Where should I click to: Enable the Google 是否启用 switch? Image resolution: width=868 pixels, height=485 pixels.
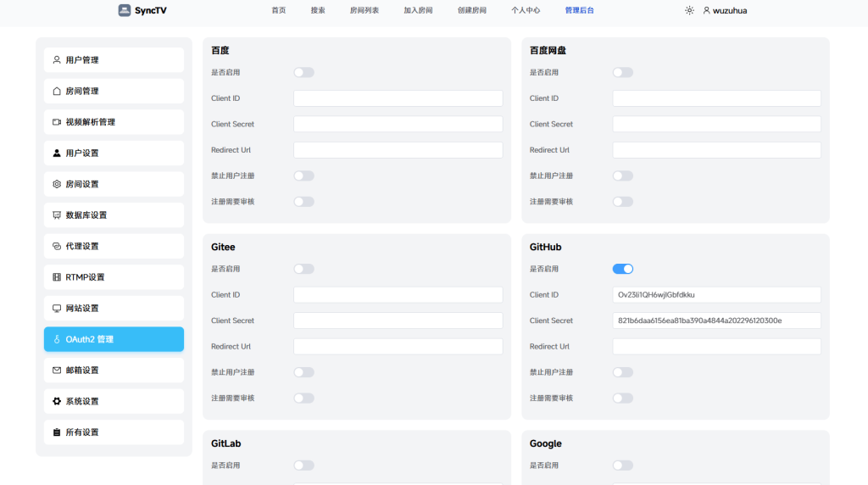point(623,465)
